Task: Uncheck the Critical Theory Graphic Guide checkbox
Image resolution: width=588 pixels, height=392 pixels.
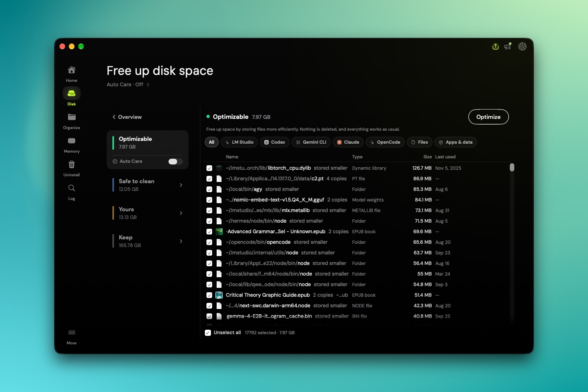Action: pos(209,295)
